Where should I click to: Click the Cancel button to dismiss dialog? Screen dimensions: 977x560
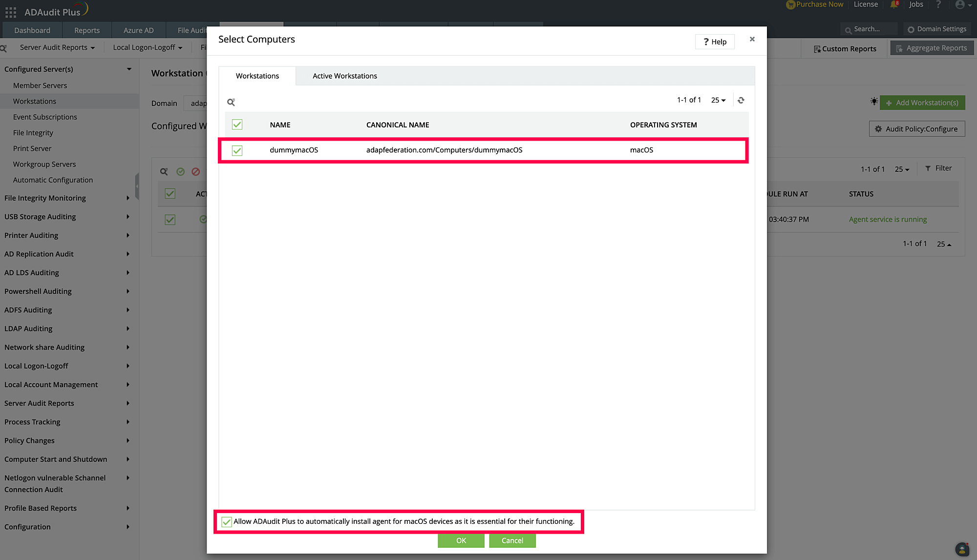click(x=511, y=540)
